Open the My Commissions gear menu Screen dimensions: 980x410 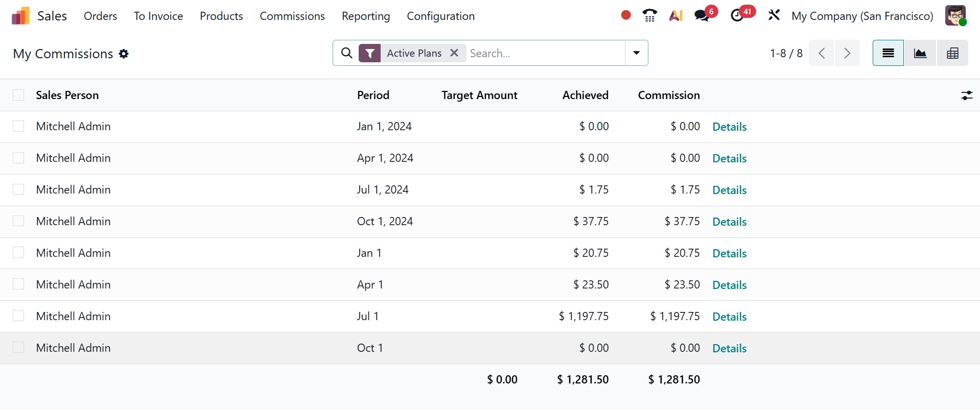pyautogui.click(x=124, y=54)
